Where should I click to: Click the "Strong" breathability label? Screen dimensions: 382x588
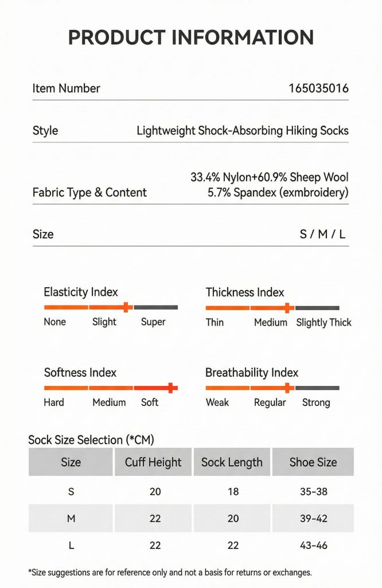pyautogui.click(x=316, y=403)
